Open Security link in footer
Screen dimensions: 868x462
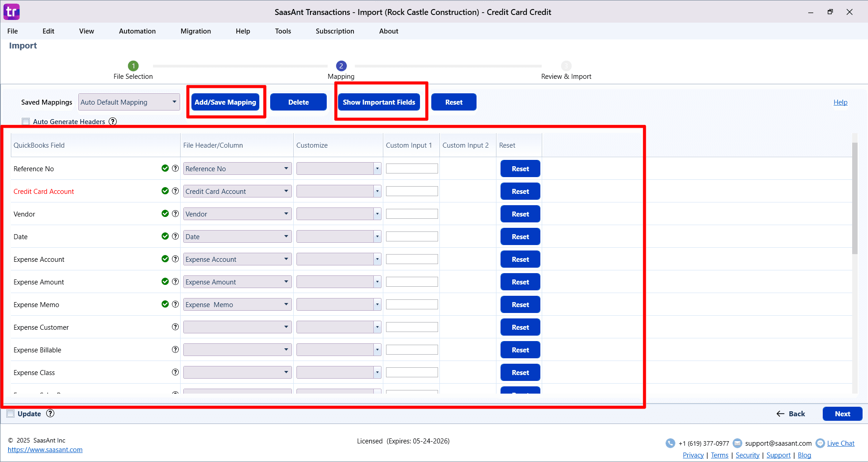coord(747,455)
